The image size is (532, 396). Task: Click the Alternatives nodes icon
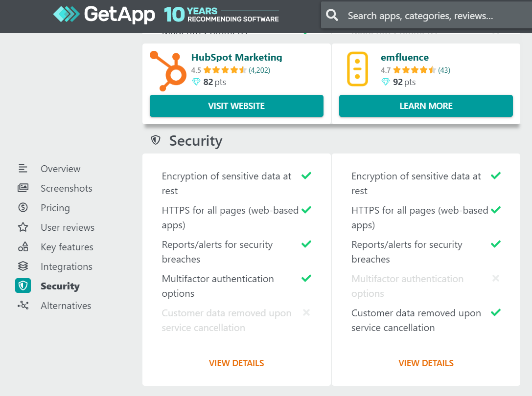23,305
